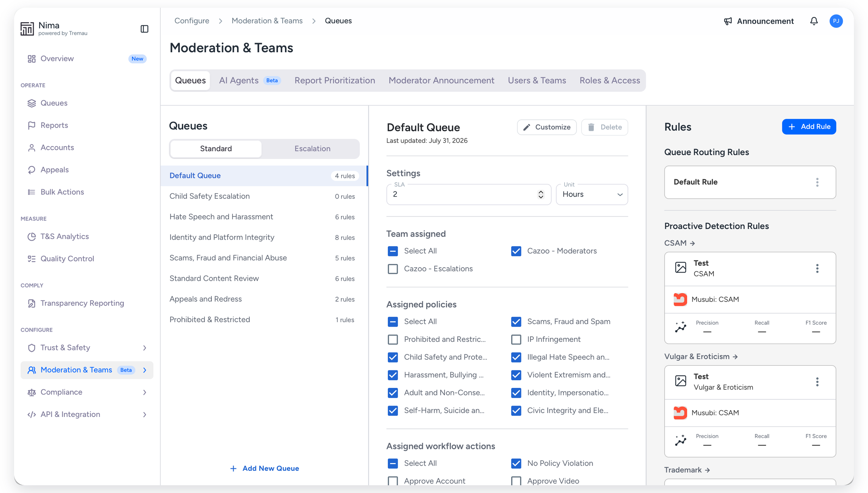Uncheck Cazoo - Moderators team
This screenshot has height=493, width=868.
(516, 251)
